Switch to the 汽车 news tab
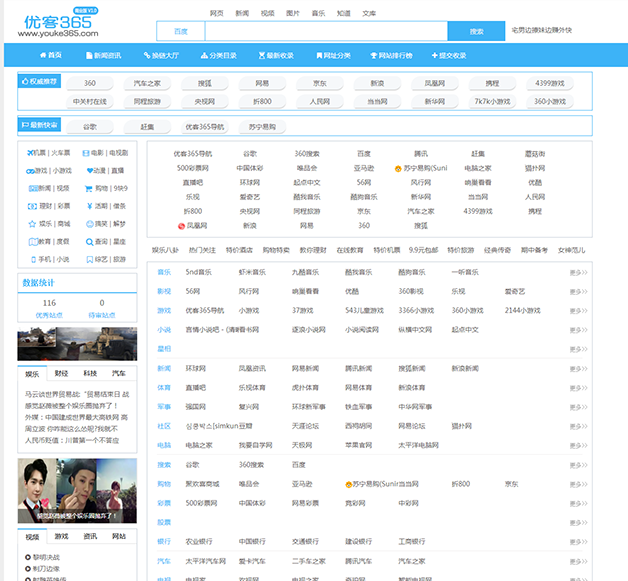 click(119, 373)
